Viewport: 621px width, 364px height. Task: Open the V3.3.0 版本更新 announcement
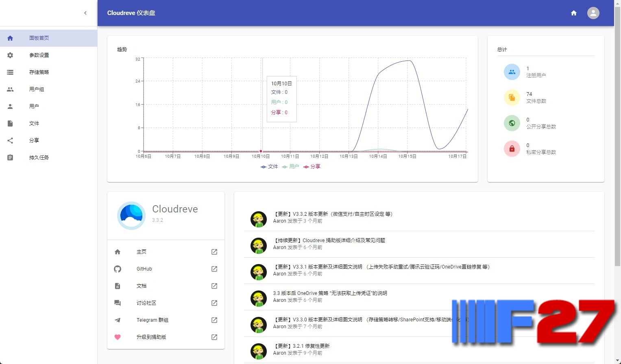tap(419, 323)
